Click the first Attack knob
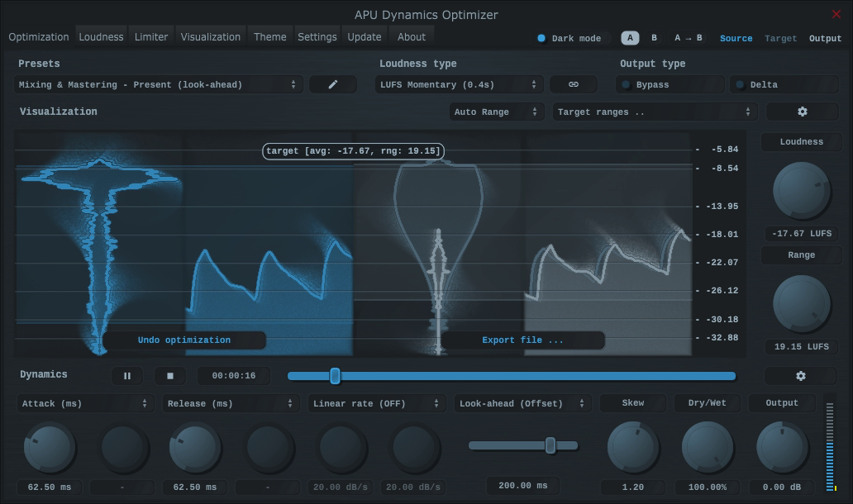The height and width of the screenshot is (504, 853). click(x=49, y=448)
